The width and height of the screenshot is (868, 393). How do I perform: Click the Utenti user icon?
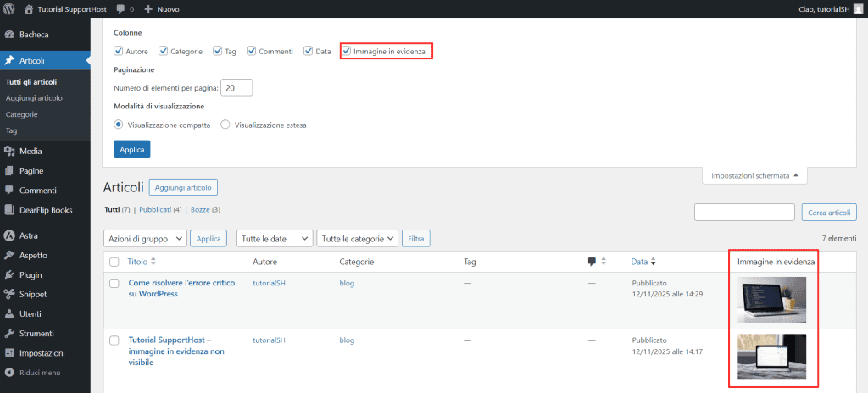[8, 314]
